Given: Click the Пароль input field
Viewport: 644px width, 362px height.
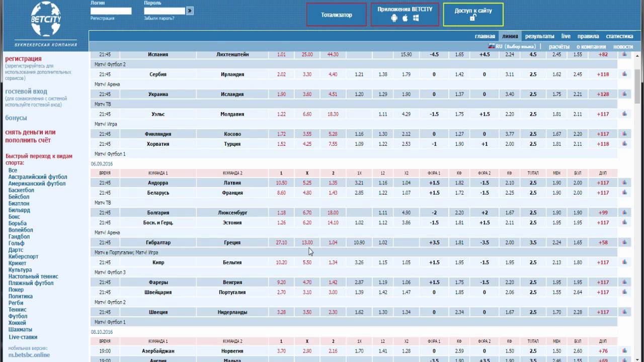Looking at the screenshot, I should (x=165, y=11).
